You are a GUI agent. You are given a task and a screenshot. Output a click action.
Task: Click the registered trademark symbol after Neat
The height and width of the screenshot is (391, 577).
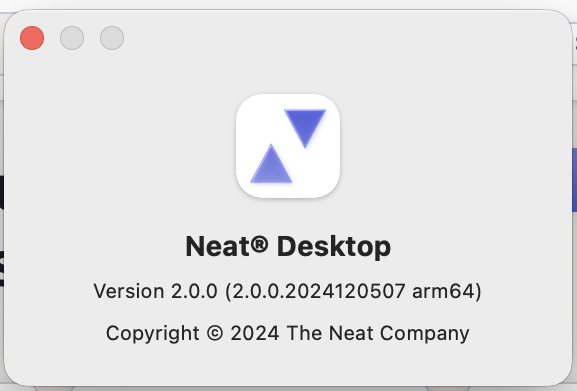260,244
